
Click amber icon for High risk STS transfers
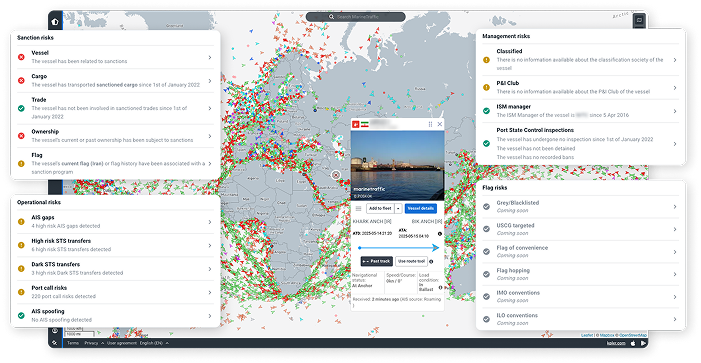click(x=21, y=245)
